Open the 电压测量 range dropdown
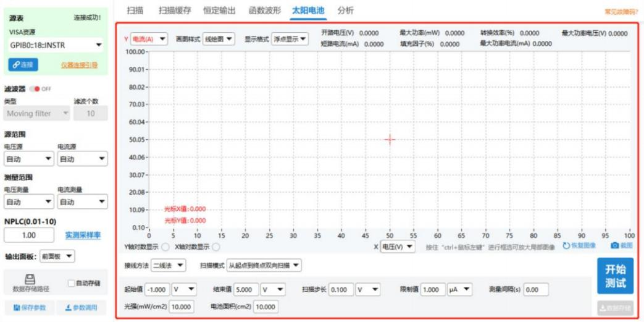 point(29,202)
